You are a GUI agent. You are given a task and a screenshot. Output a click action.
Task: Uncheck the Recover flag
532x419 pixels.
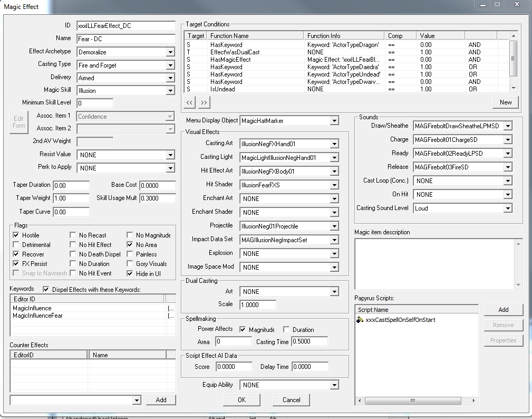(16, 254)
